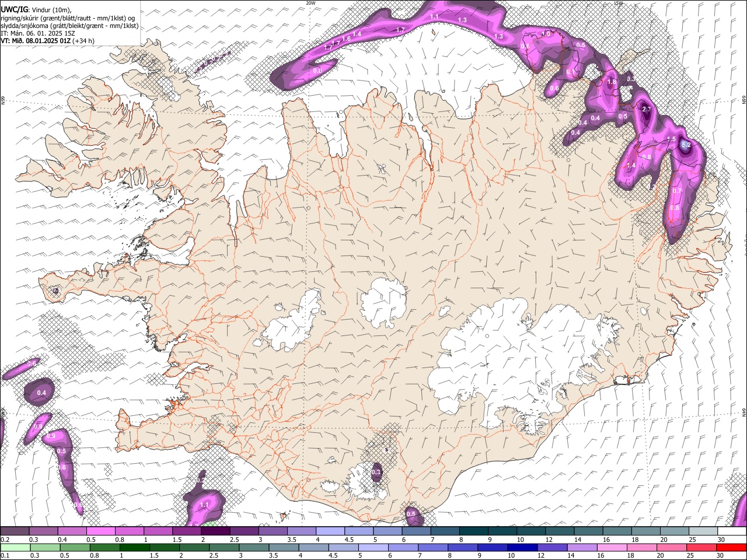747x560 pixels.
Task: Click the '1.5' value near east fjords
Action: pyautogui.click(x=671, y=139)
